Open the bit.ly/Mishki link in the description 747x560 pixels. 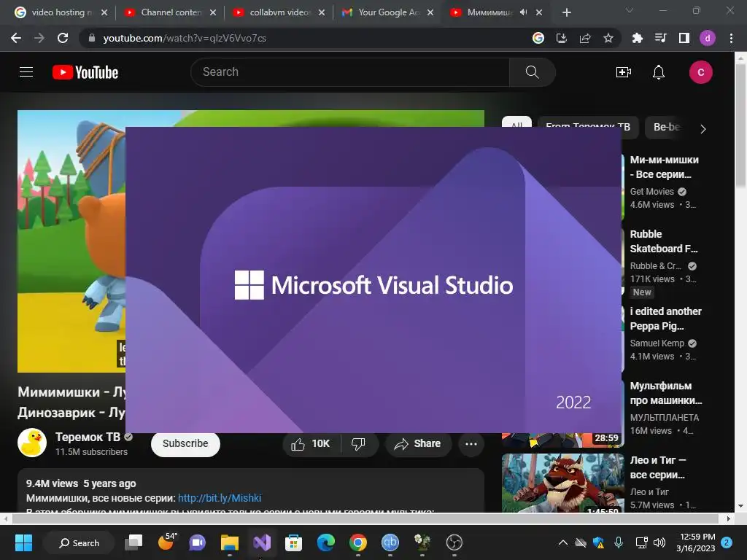point(220,498)
